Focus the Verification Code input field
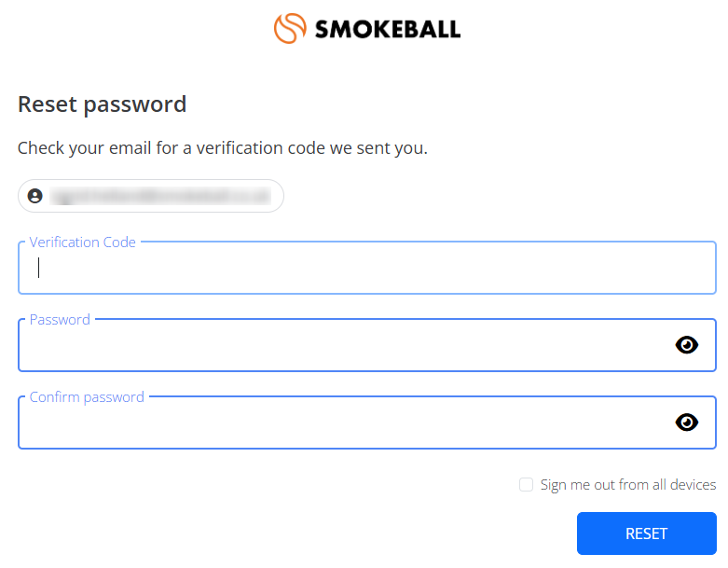The height and width of the screenshot is (568, 728). 367,268
